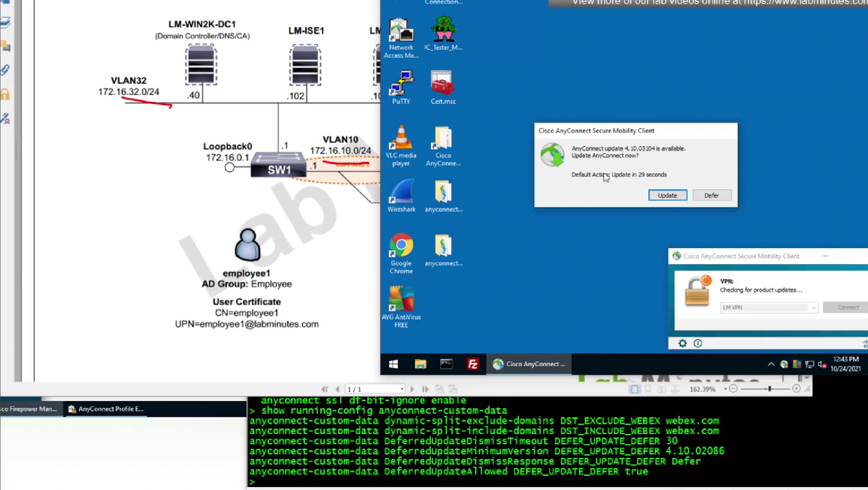Click the AnyConnect info icon
Viewport: 868px width, 490px height.
pyautogui.click(x=698, y=343)
